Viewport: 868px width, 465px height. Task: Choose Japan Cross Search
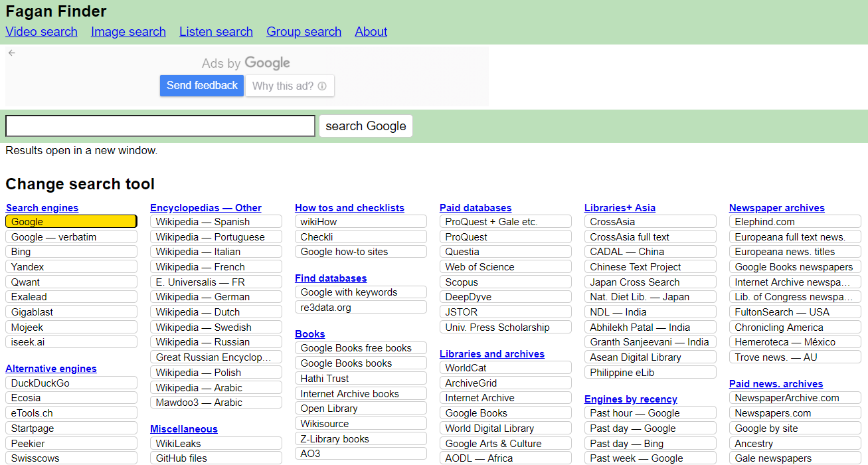650,282
